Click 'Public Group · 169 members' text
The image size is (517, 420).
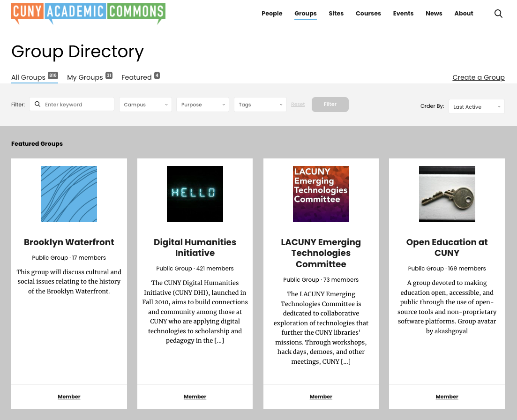pos(447,268)
